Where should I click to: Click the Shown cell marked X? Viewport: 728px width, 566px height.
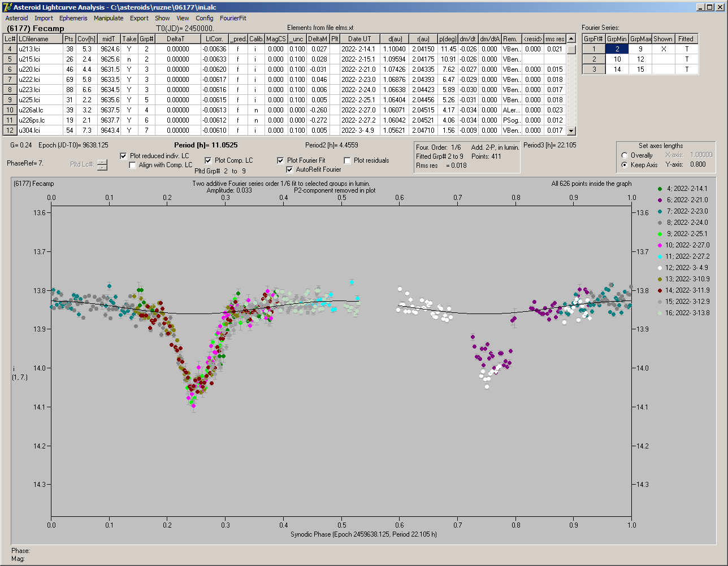pos(664,49)
